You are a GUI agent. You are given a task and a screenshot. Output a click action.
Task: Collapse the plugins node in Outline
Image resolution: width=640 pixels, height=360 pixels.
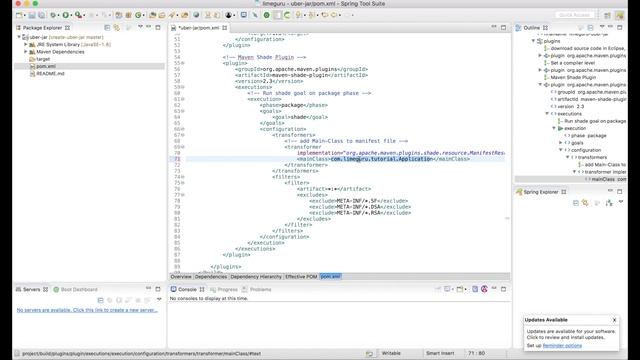[533, 41]
